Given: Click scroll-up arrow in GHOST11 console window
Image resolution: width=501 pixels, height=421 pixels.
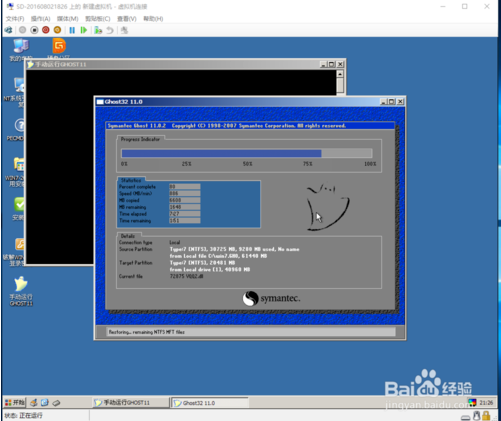Looking at the screenshot, I should pyautogui.click(x=340, y=74).
